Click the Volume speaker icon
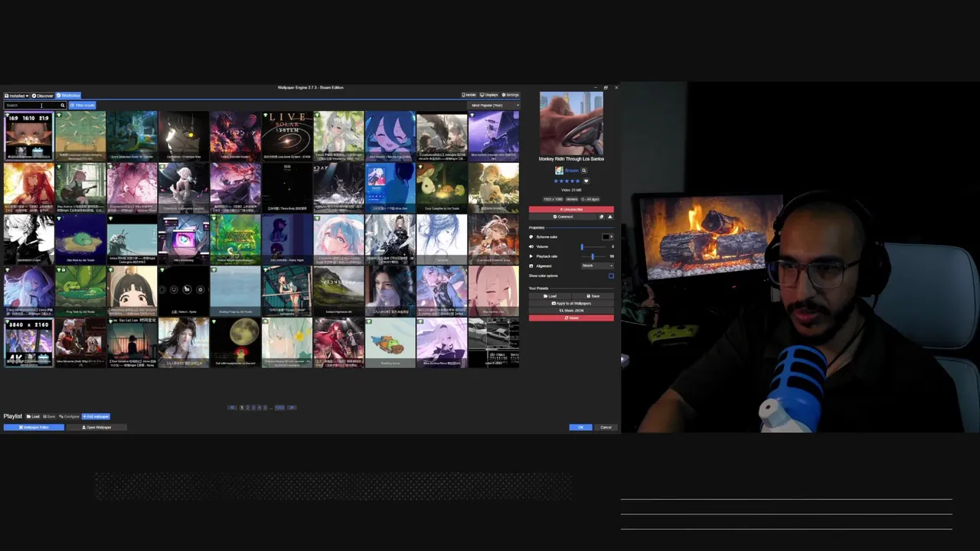The width and height of the screenshot is (980, 551). (x=531, y=246)
